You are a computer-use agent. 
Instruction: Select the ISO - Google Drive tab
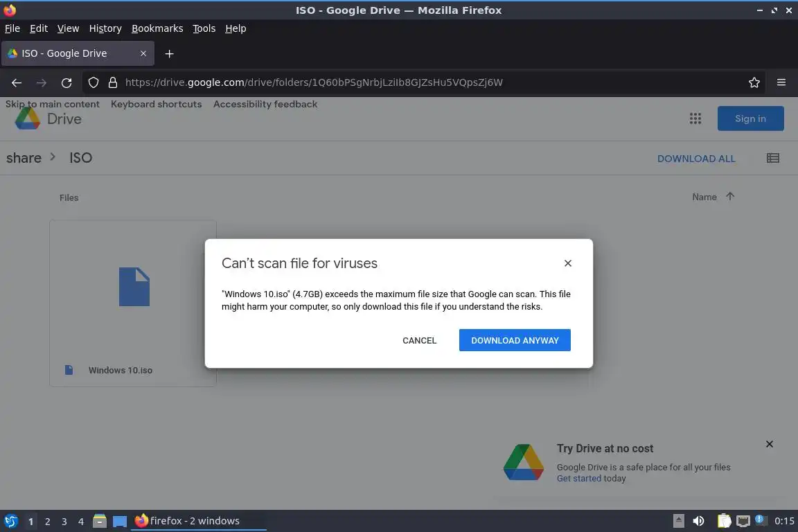78,53
